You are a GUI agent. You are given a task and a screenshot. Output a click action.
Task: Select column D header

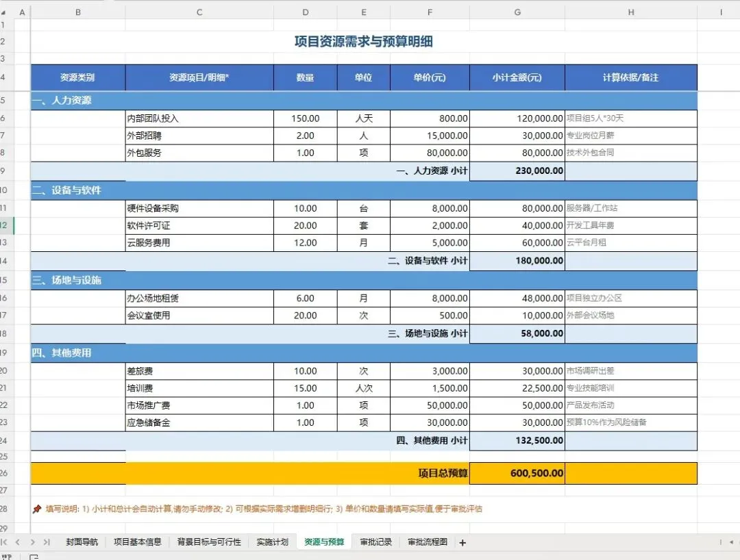pos(306,13)
